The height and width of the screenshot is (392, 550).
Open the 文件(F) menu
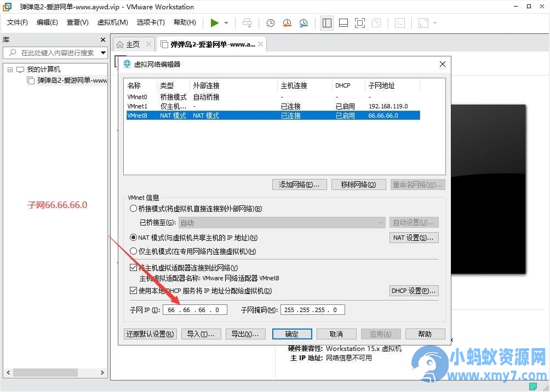17,22
